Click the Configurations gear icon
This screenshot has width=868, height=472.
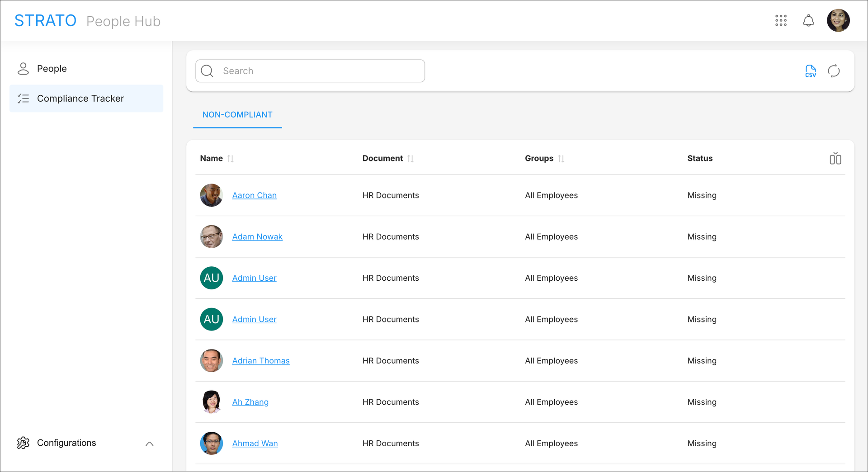click(x=23, y=443)
